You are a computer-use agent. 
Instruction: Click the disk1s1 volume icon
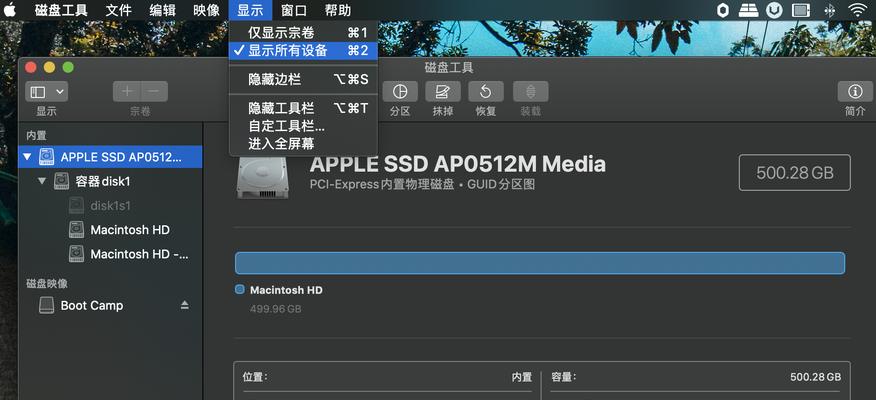tap(76, 206)
